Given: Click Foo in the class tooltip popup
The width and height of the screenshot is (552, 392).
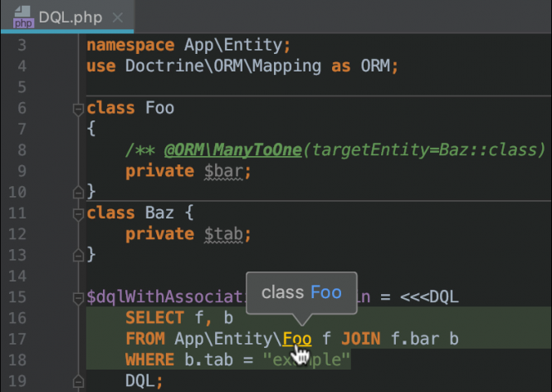Looking at the screenshot, I should coord(326,292).
